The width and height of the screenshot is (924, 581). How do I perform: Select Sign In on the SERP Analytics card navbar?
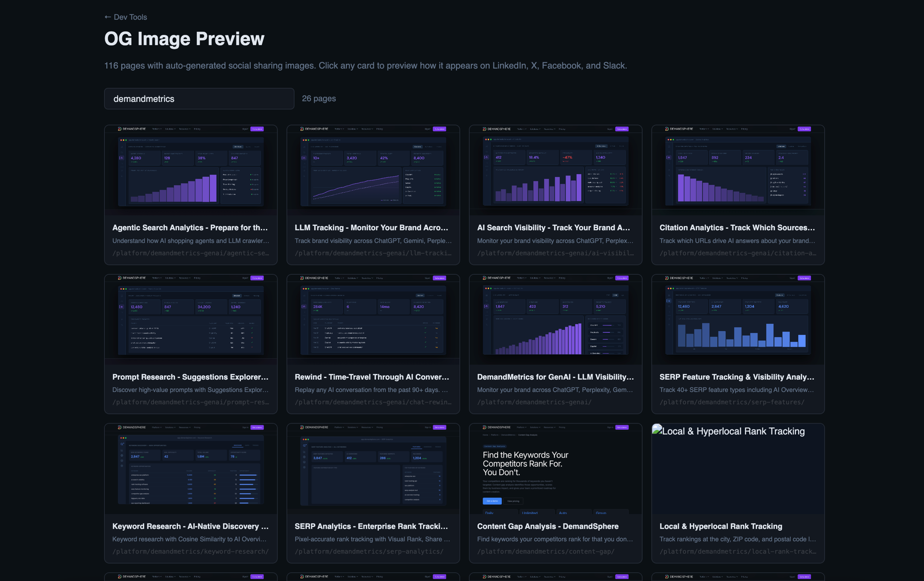coord(427,427)
